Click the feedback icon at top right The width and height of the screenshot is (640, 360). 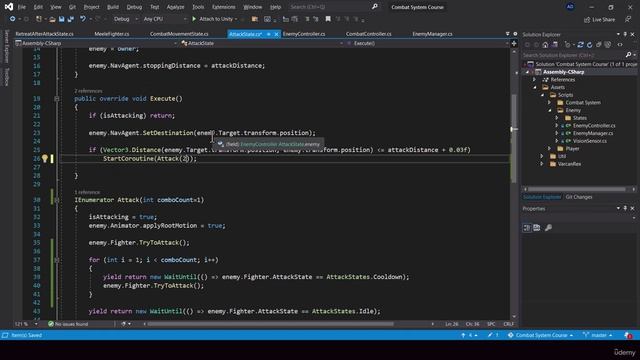pos(628,19)
